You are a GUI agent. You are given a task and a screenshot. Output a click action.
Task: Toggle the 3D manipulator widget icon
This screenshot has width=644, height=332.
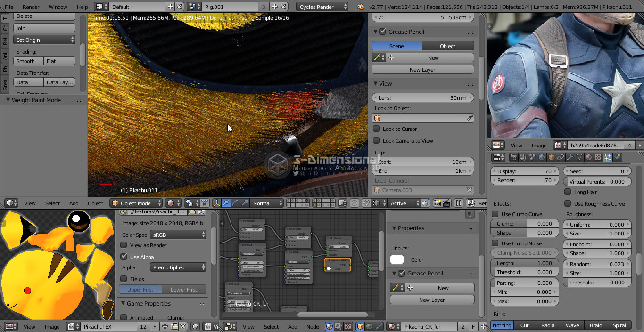(x=216, y=203)
